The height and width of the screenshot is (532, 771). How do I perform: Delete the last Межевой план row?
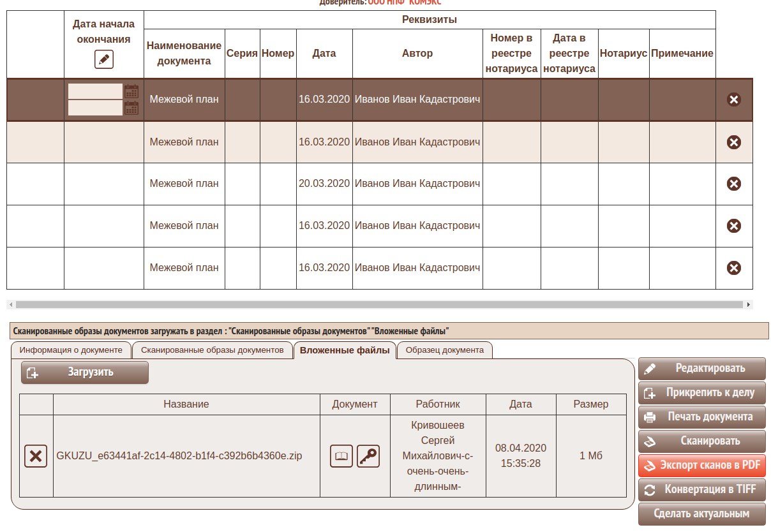pyautogui.click(x=734, y=268)
